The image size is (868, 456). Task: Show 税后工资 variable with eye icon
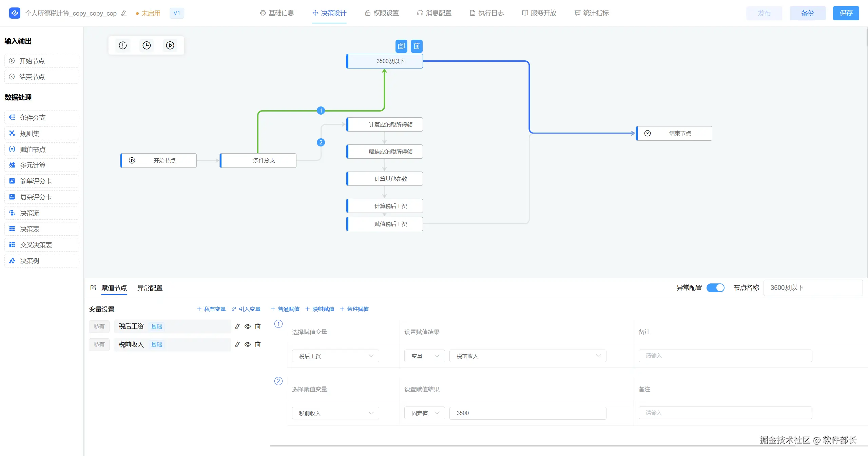[x=248, y=326]
